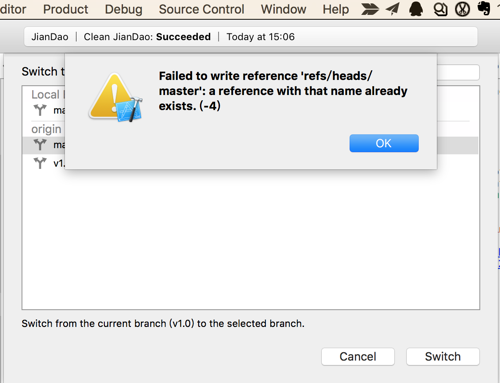Image resolution: width=500 pixels, height=383 pixels.
Task: Click the OK button in error alert
Action: 384,143
